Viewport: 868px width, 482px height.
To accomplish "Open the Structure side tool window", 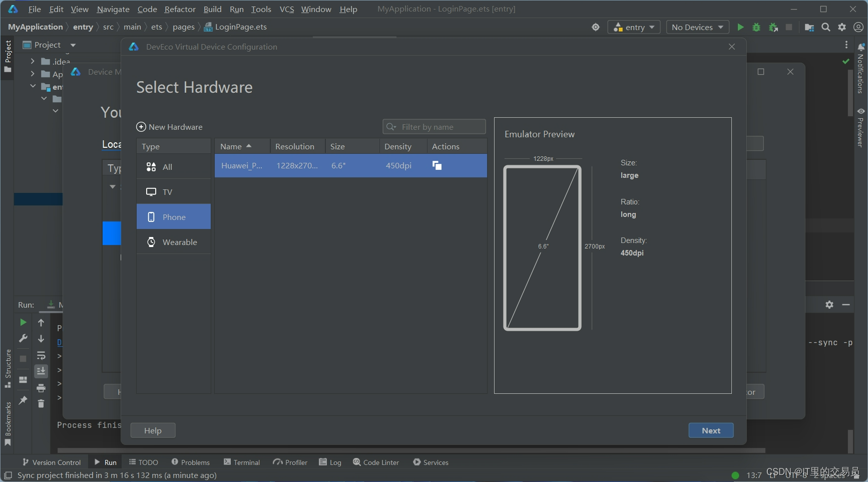I will click(x=8, y=368).
